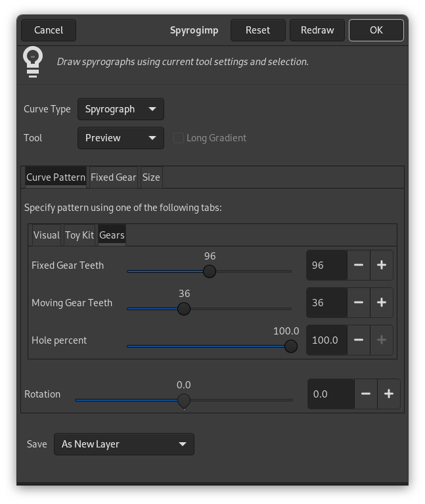Image resolution: width=425 pixels, height=504 pixels.
Task: Click the Reset button
Action: (257, 30)
